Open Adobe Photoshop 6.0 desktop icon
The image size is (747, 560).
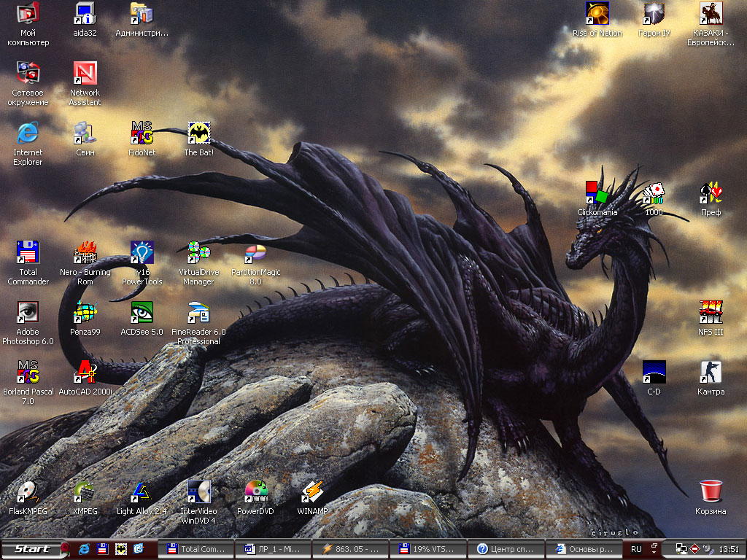[28, 312]
